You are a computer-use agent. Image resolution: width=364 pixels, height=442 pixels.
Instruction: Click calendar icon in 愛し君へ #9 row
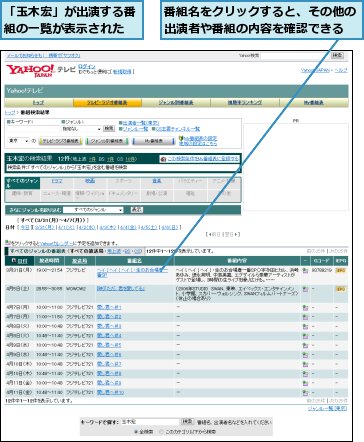click(305, 383)
